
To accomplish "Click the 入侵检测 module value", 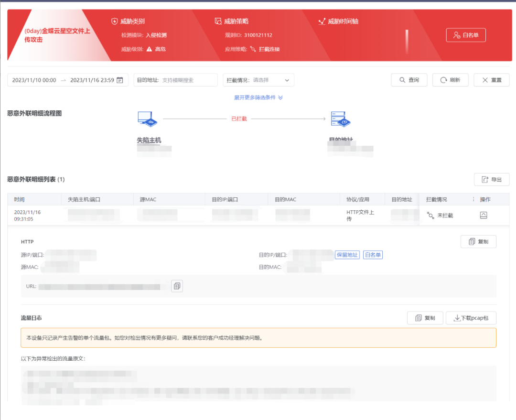I will [x=156, y=35].
